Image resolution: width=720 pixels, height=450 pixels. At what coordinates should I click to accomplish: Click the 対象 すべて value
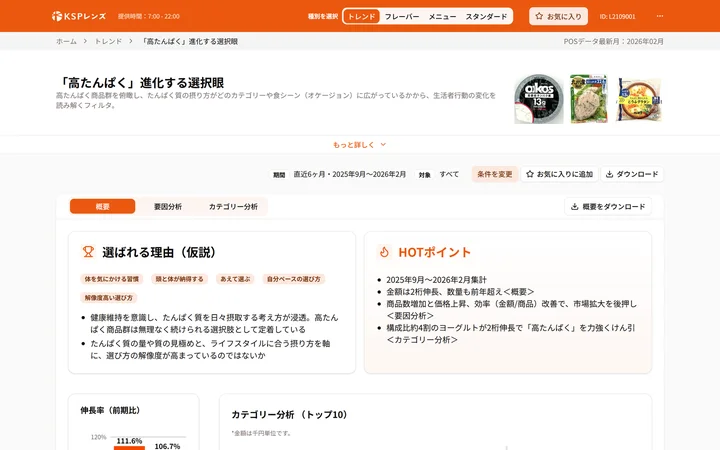(x=449, y=174)
